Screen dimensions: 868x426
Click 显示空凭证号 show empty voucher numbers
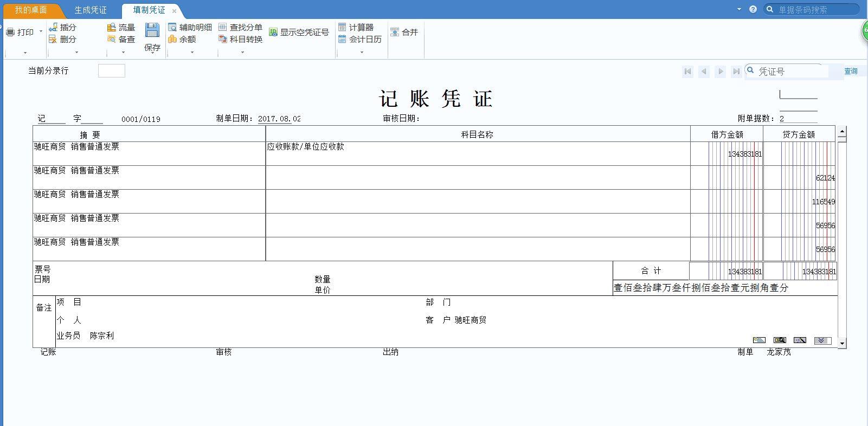pyautogui.click(x=299, y=33)
